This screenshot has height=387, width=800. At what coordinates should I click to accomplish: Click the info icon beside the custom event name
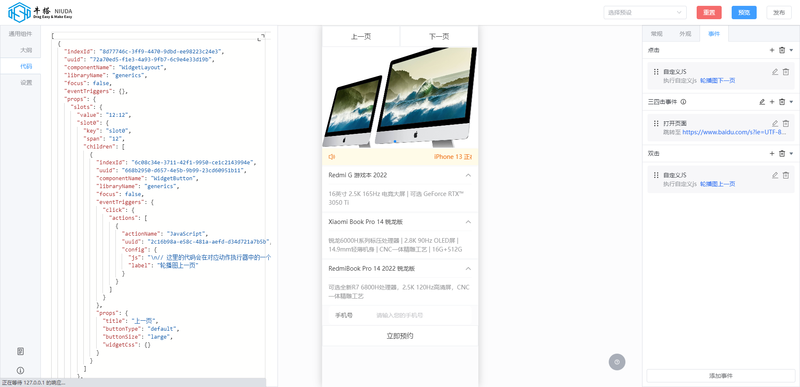(683, 102)
